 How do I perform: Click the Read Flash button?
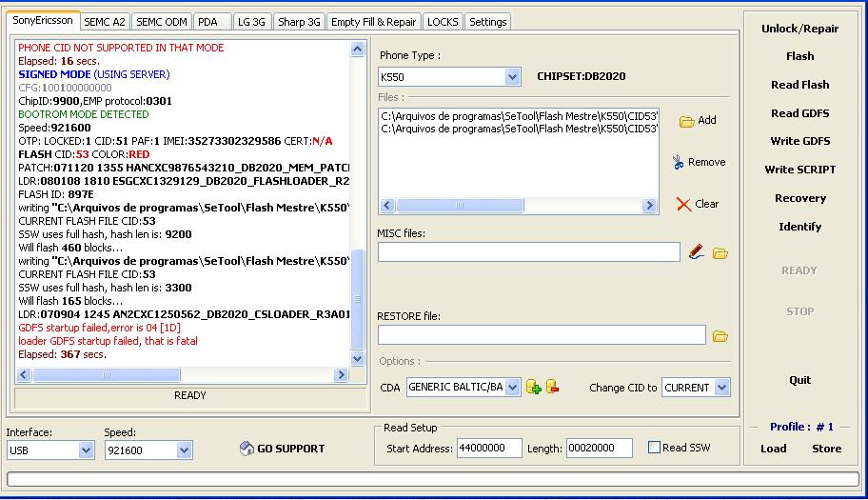pyautogui.click(x=799, y=85)
